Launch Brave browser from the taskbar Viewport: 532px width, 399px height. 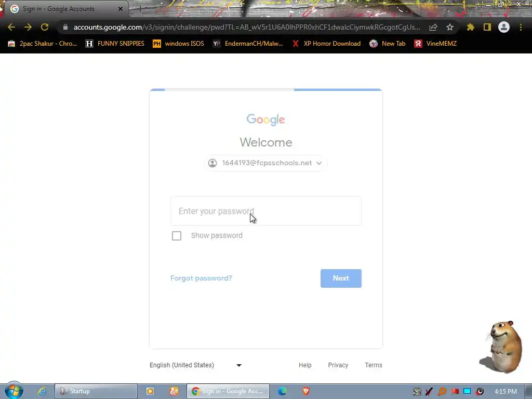pyautogui.click(x=306, y=391)
